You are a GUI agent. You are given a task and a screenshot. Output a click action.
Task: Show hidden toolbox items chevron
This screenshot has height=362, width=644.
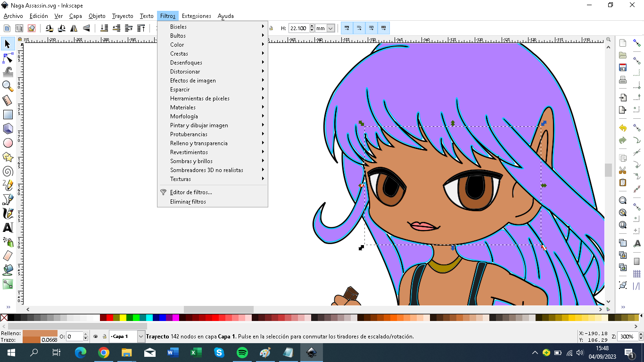click(x=8, y=307)
